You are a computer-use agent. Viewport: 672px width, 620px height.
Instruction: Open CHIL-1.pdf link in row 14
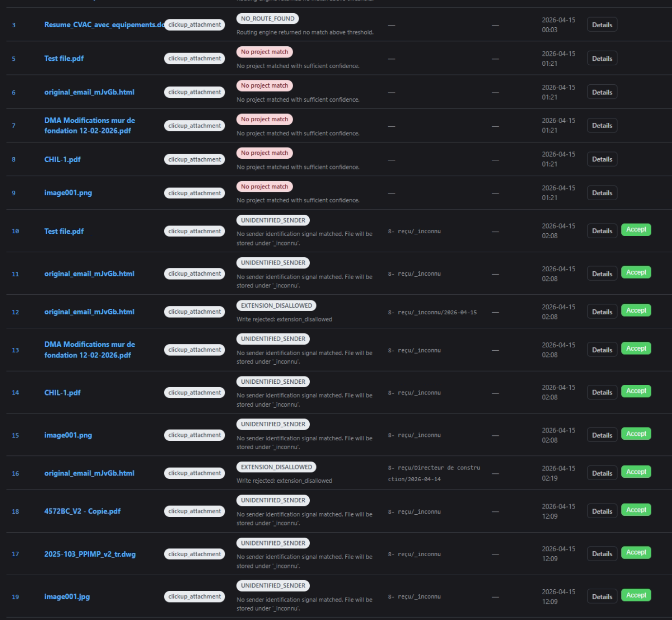click(x=62, y=393)
